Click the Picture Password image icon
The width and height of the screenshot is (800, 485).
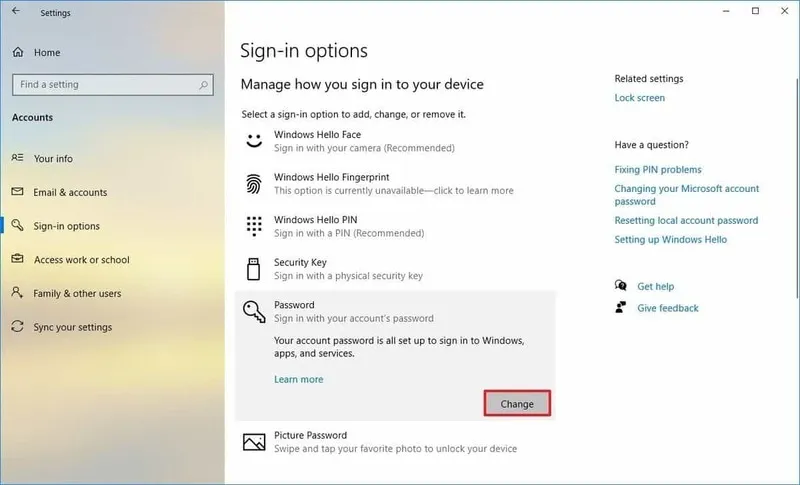(x=254, y=442)
